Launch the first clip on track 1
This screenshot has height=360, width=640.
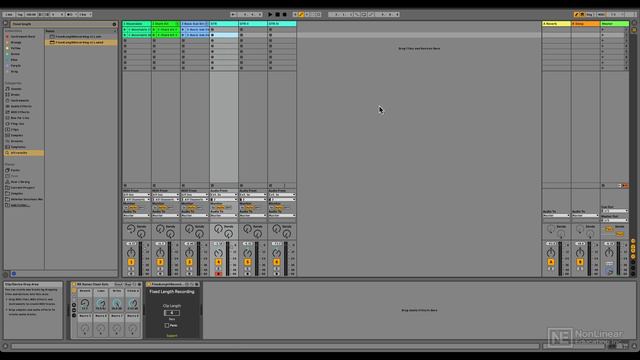[125, 30]
